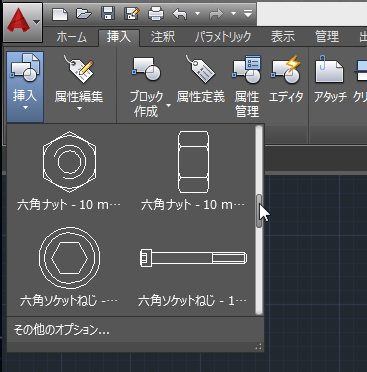Save the drawing with floppy disk icon
The width and height of the screenshot is (367, 372).
pos(108,14)
